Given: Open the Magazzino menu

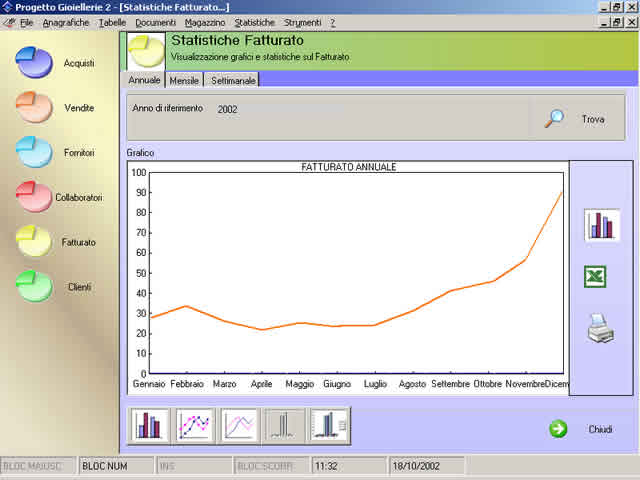Looking at the screenshot, I should [x=205, y=23].
